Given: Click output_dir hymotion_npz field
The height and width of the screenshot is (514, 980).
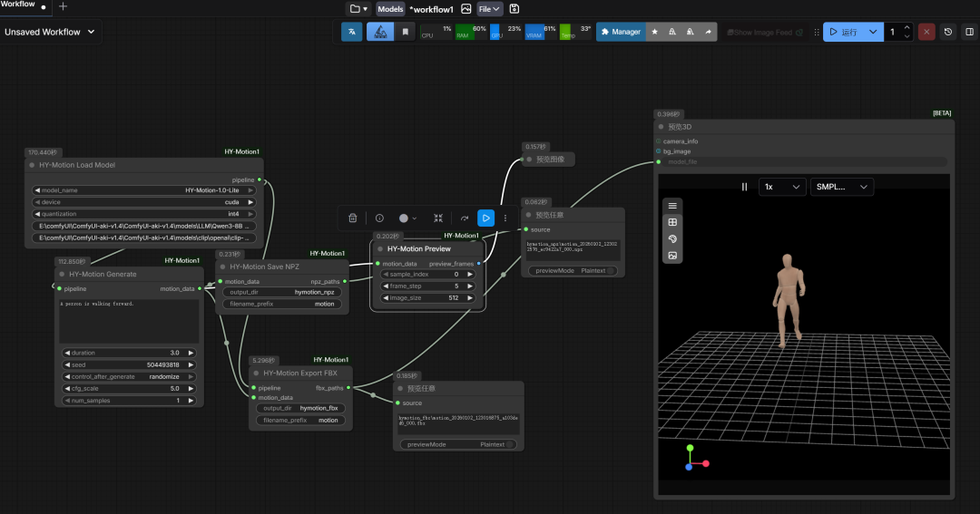Looking at the screenshot, I should pos(282,292).
